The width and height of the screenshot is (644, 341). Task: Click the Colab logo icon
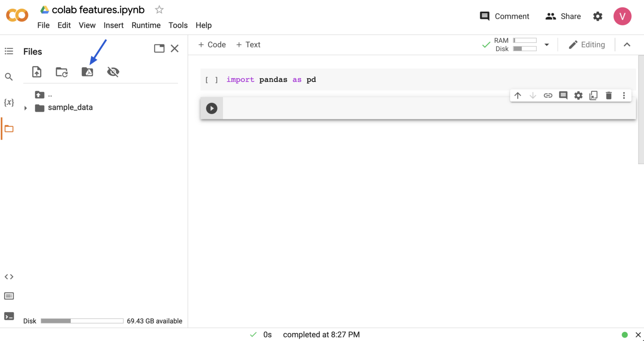[17, 16]
